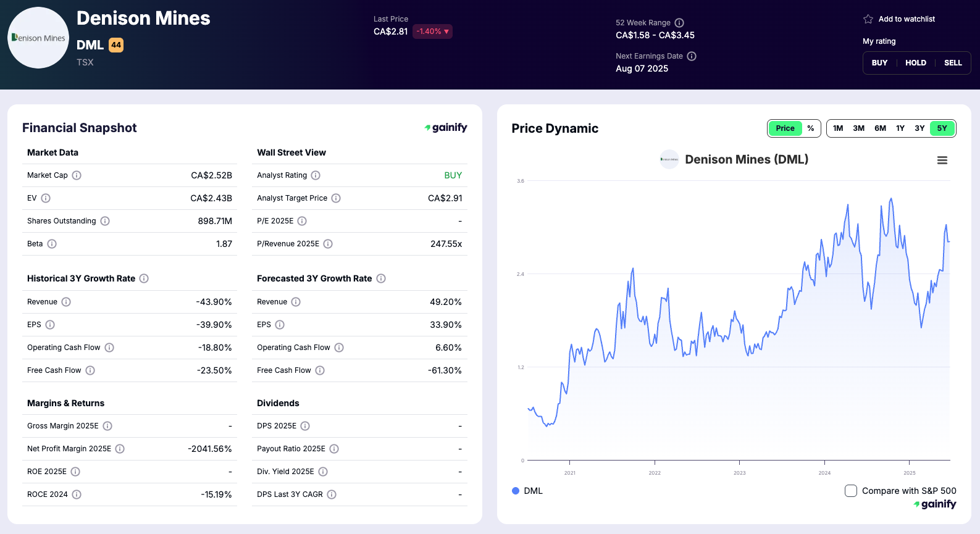The height and width of the screenshot is (534, 980).
Task: Click info icon beside historical EPS
Action: click(50, 325)
